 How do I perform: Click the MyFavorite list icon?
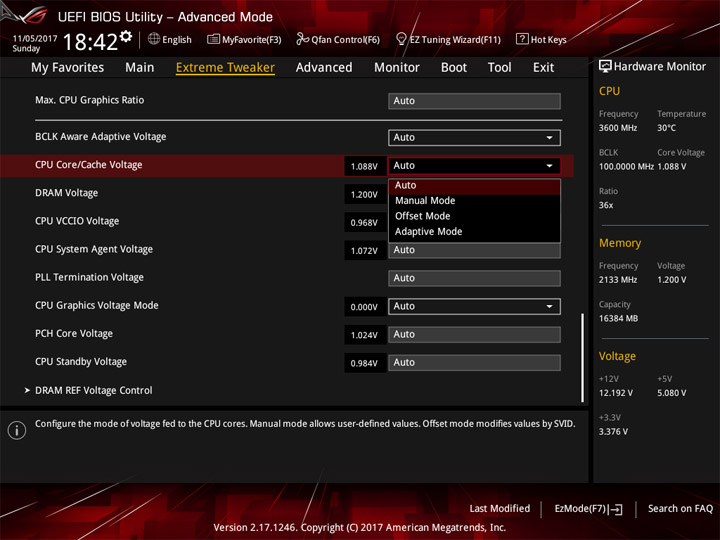pos(213,39)
